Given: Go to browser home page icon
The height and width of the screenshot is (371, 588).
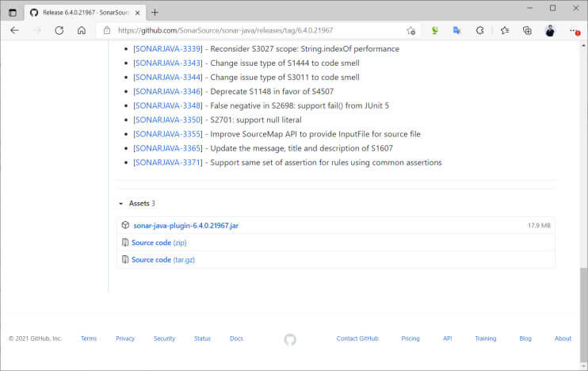Looking at the screenshot, I should [x=82, y=30].
